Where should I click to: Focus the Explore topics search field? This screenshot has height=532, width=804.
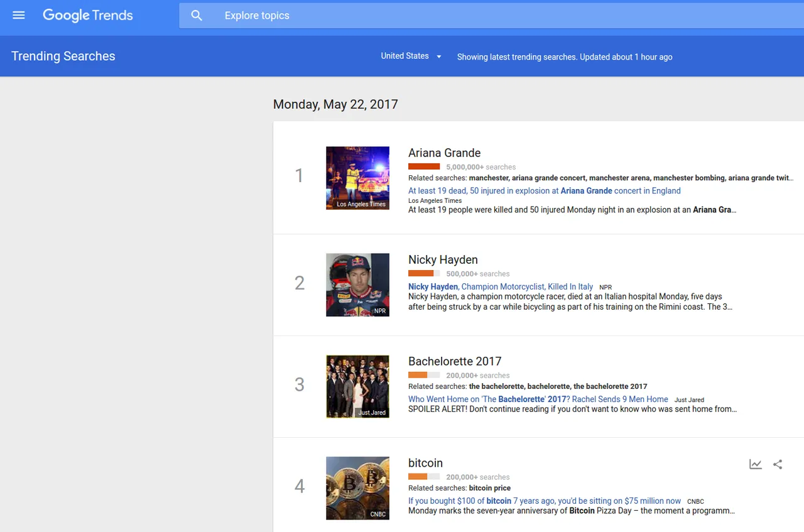pos(491,16)
